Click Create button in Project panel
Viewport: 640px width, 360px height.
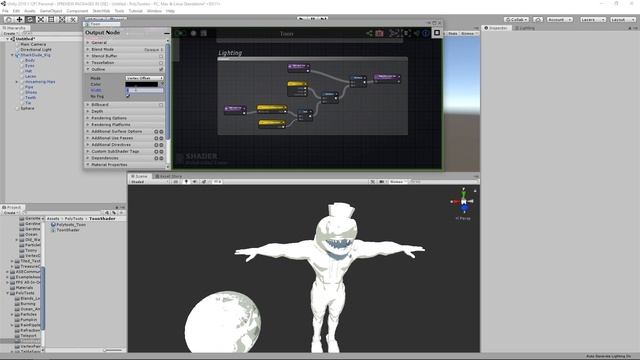(x=10, y=213)
